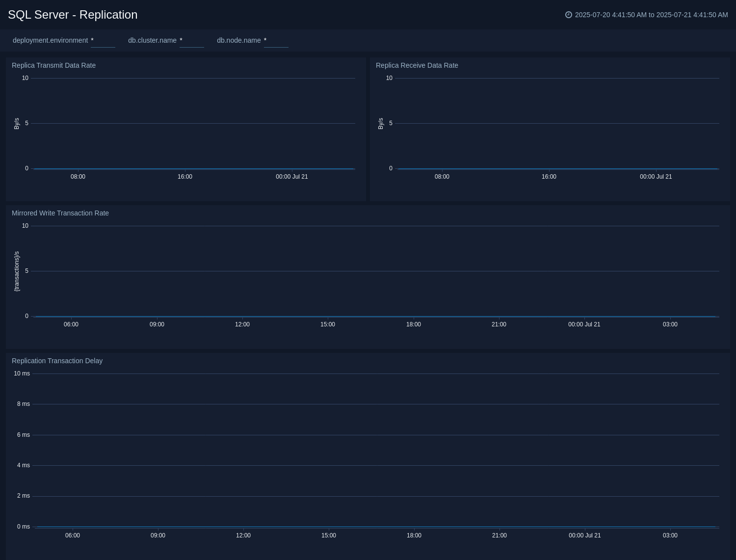Click 09:00 tick on Replication Delay chart
The width and height of the screenshot is (736, 560).
click(x=158, y=535)
